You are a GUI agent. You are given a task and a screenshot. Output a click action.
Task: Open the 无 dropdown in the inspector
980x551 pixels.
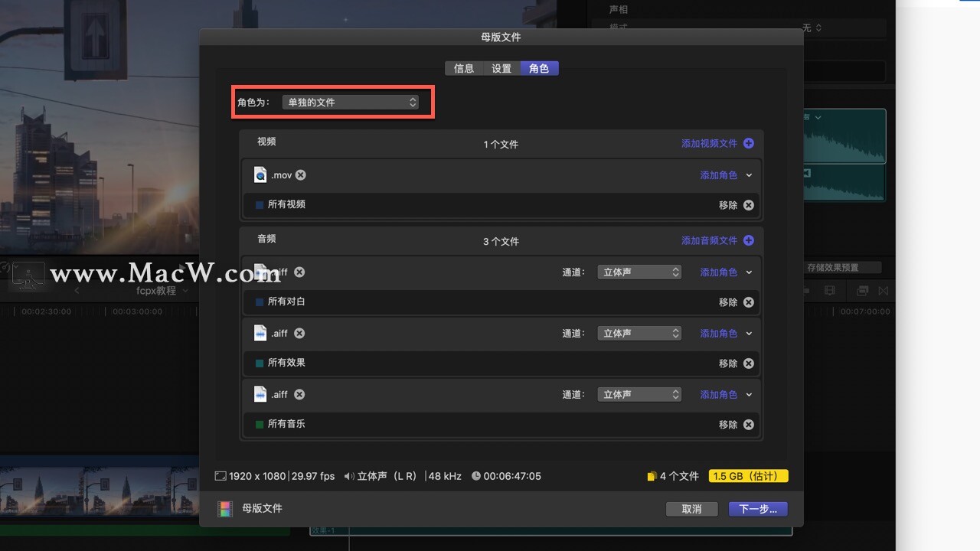tap(812, 28)
